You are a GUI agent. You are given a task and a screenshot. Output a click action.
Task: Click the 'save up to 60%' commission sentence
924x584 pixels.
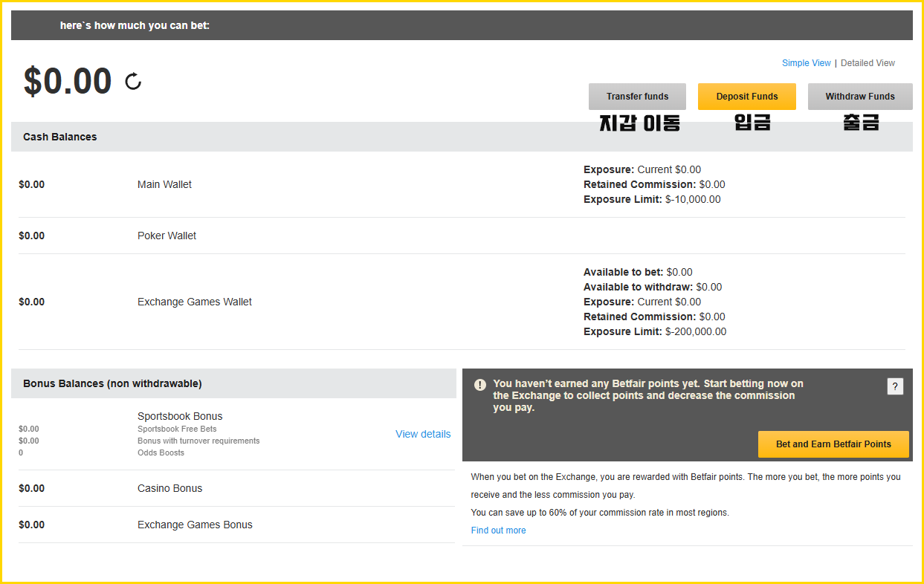(600, 513)
